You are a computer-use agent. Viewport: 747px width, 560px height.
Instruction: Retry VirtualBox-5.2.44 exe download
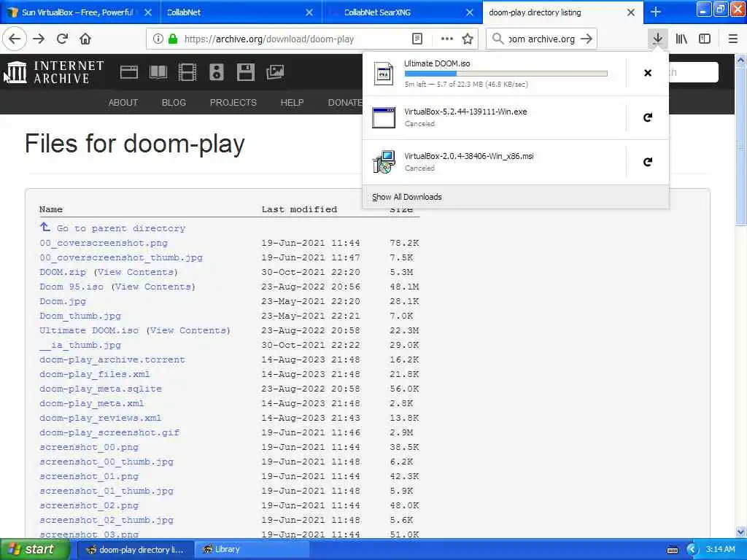pos(648,117)
